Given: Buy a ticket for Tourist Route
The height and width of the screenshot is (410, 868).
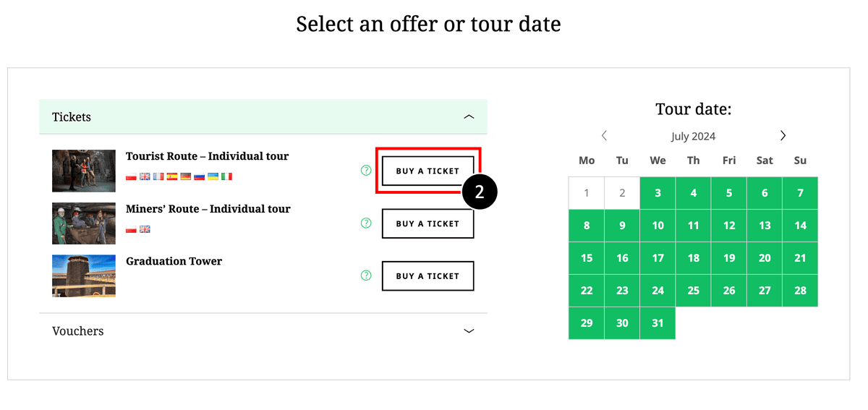Looking at the screenshot, I should (x=427, y=171).
